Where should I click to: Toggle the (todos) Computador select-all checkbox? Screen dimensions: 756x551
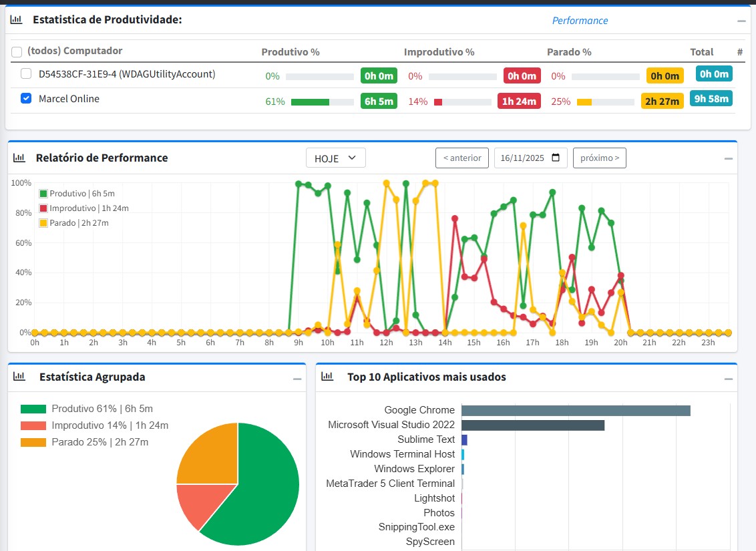click(x=17, y=51)
